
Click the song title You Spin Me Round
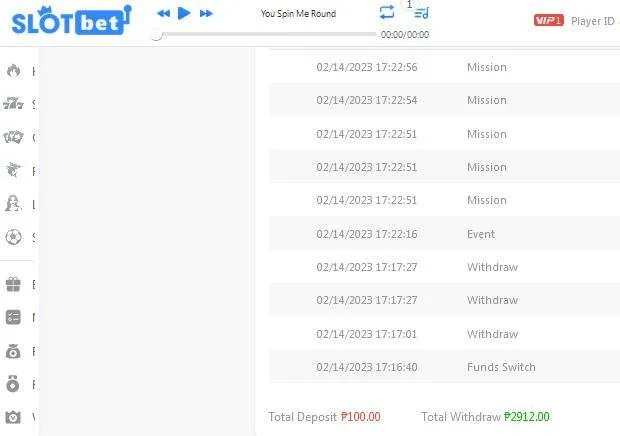pyautogui.click(x=298, y=14)
